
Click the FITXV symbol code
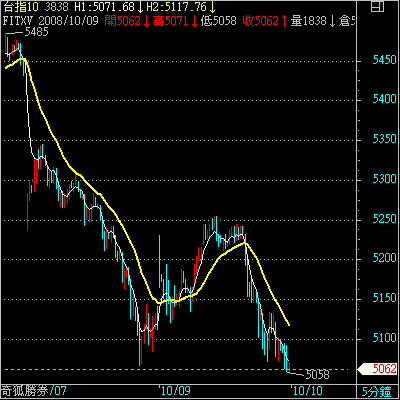[x=18, y=21]
